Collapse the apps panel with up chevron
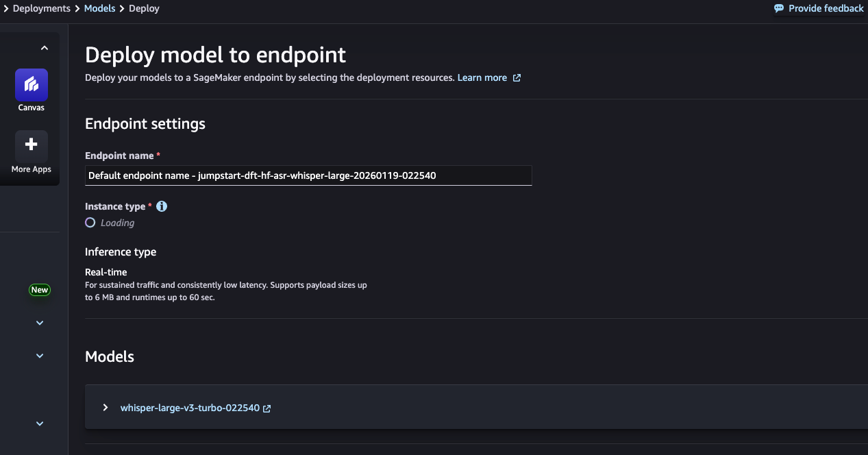Screen dimensions: 868x455 tap(45, 48)
